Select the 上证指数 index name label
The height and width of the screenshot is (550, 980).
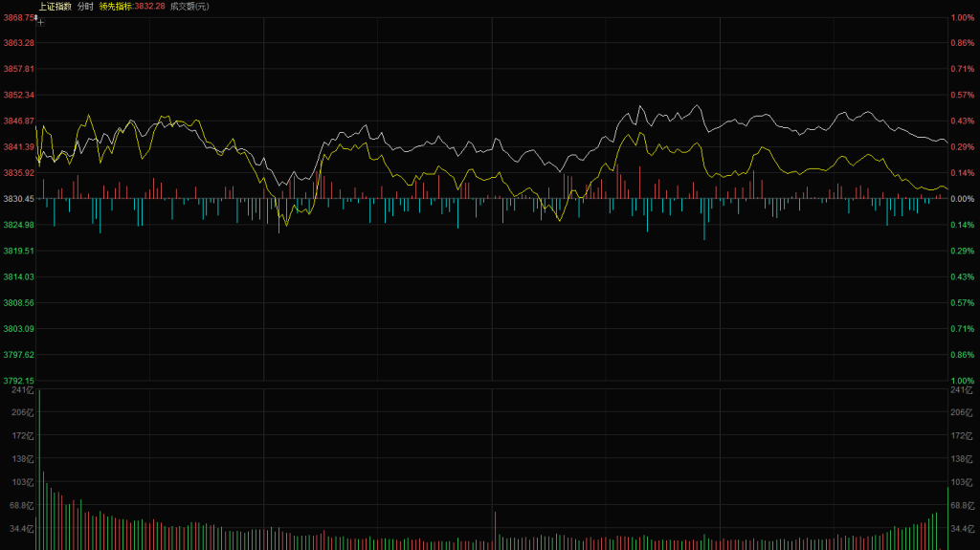click(x=55, y=7)
